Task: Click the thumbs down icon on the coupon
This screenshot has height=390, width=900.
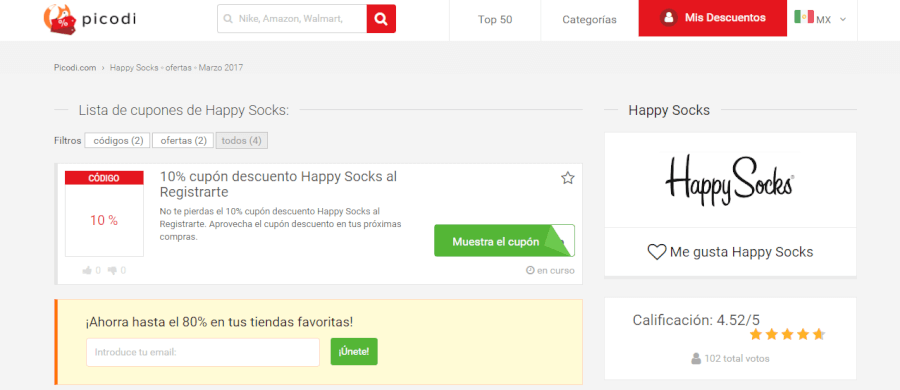Action: click(x=112, y=271)
